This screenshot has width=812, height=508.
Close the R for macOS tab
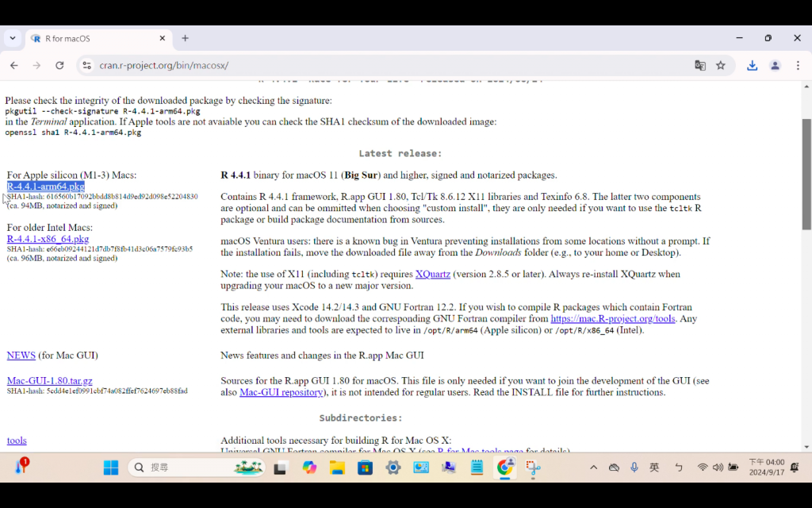tap(162, 38)
